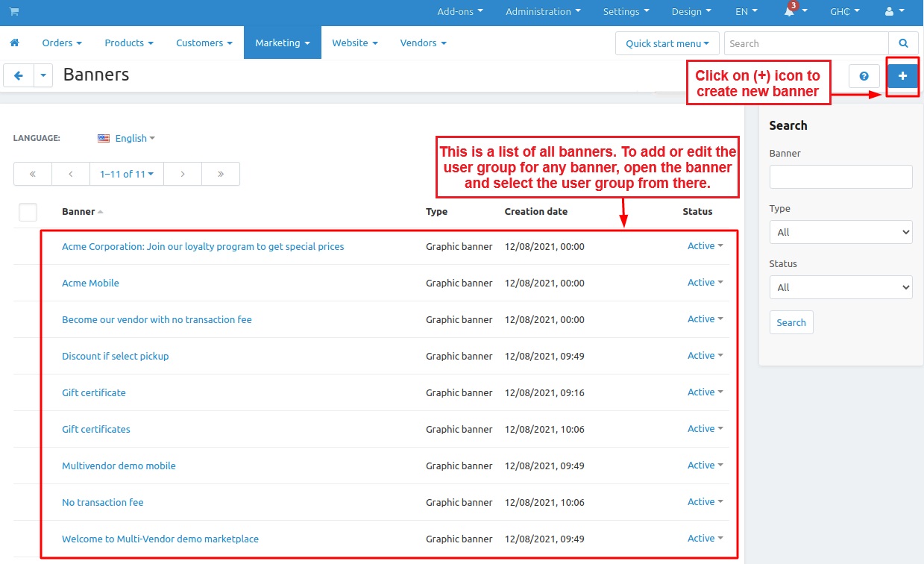Click the Banner search input field
Image resolution: width=924 pixels, height=564 pixels.
coord(840,177)
